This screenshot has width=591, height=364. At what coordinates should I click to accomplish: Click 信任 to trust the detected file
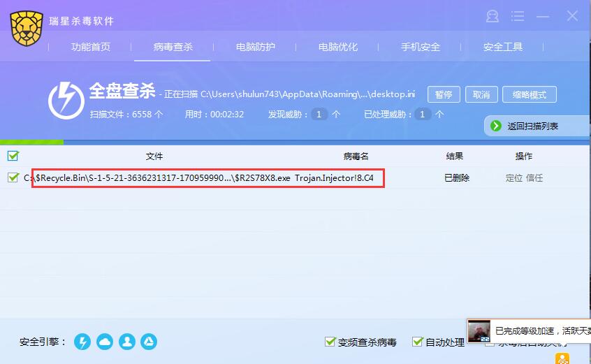(534, 178)
